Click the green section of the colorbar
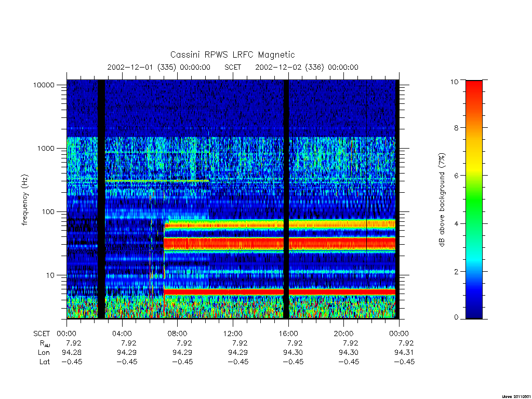 [x=474, y=200]
